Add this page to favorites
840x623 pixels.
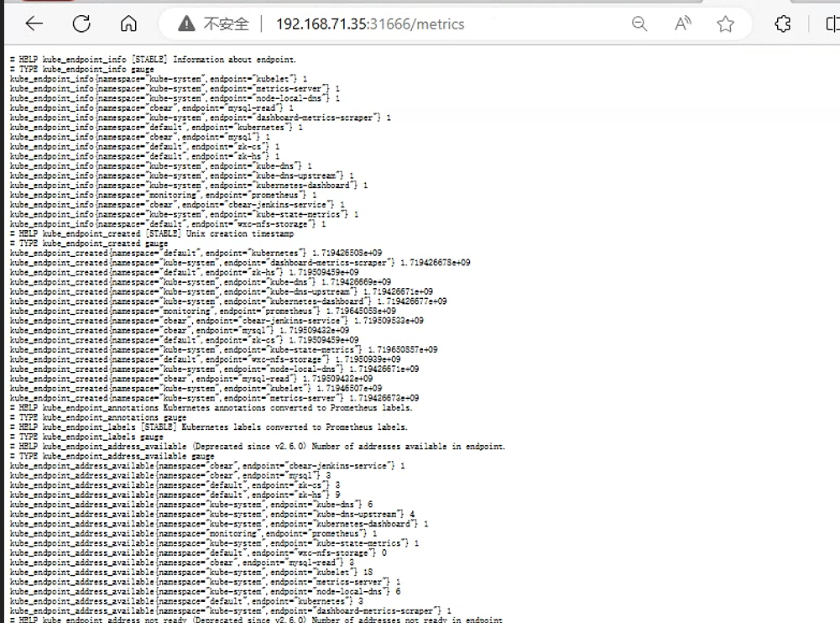(x=725, y=24)
